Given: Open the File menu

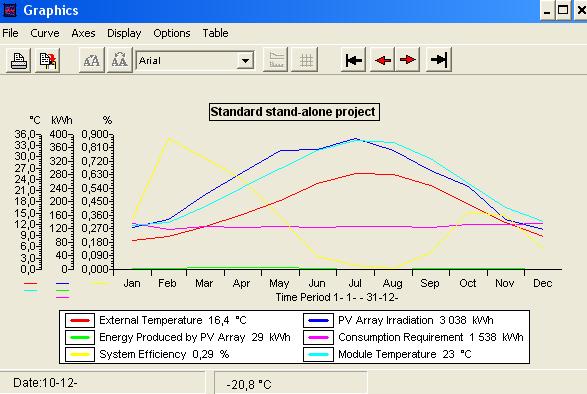Looking at the screenshot, I should point(10,33).
